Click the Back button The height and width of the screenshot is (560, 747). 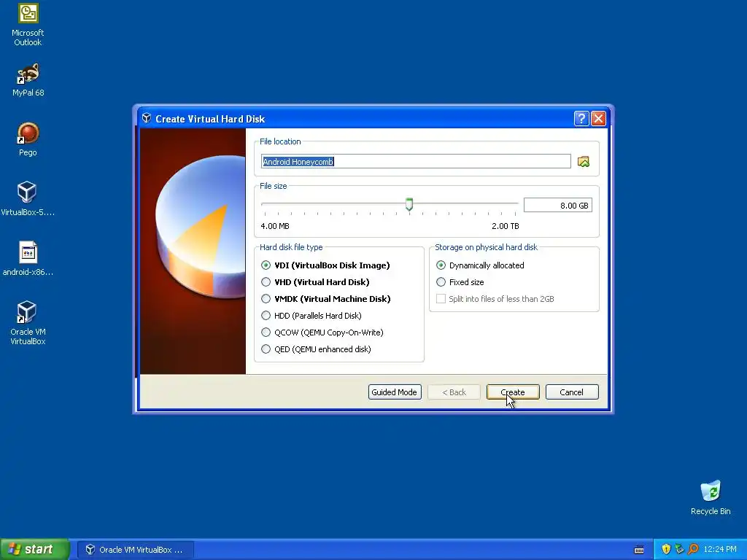(454, 392)
